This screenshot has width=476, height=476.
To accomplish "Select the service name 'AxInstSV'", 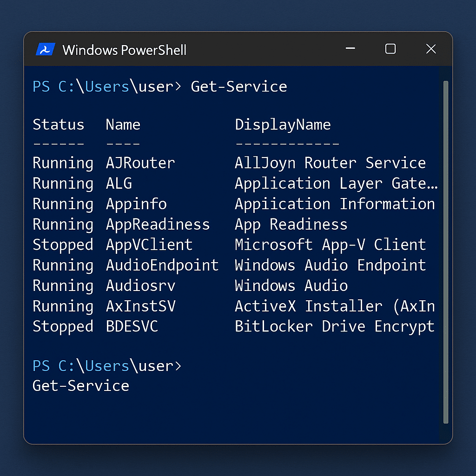I will tap(140, 306).
